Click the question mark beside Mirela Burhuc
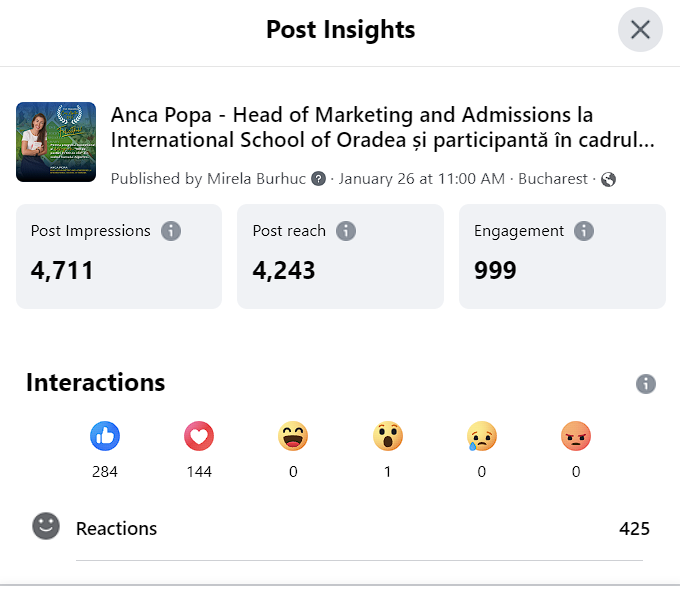The image size is (680, 597). tap(318, 179)
